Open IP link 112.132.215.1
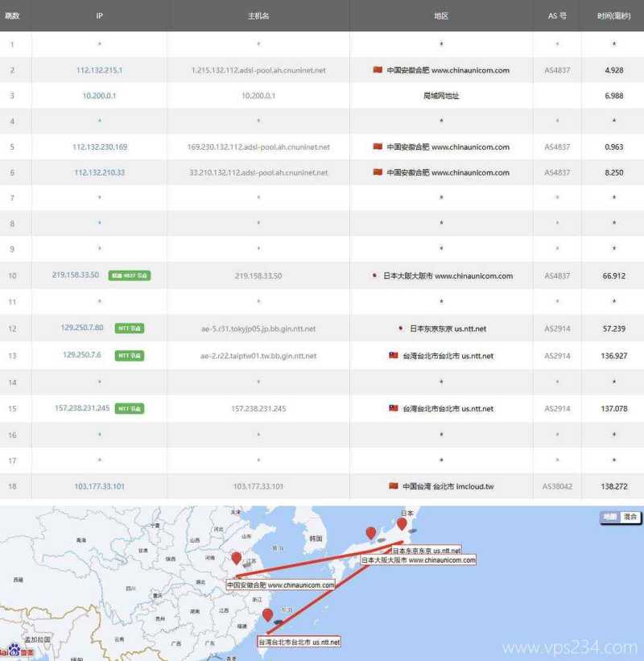 coord(99,70)
